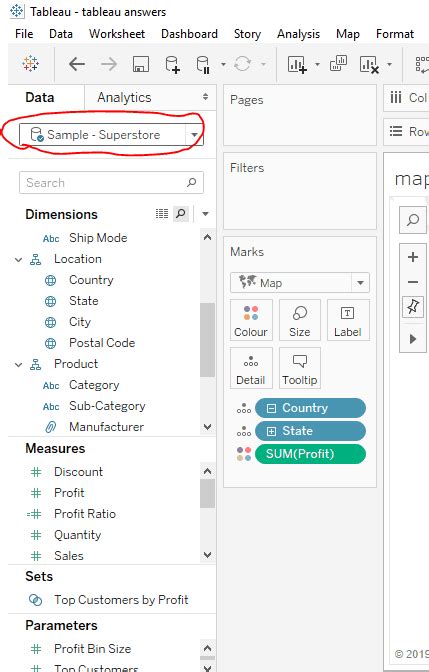The width and height of the screenshot is (429, 672).
Task: Click the refresh data icon
Action: (x=243, y=64)
